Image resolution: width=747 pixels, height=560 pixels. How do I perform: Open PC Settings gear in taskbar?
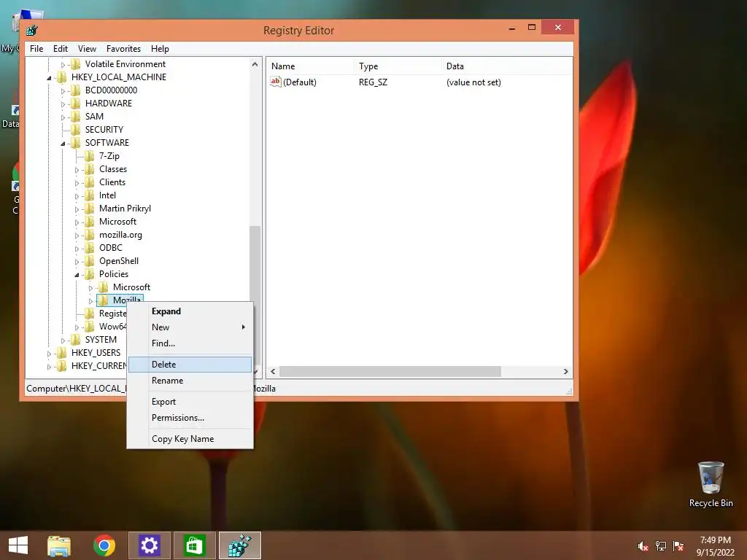(x=149, y=545)
